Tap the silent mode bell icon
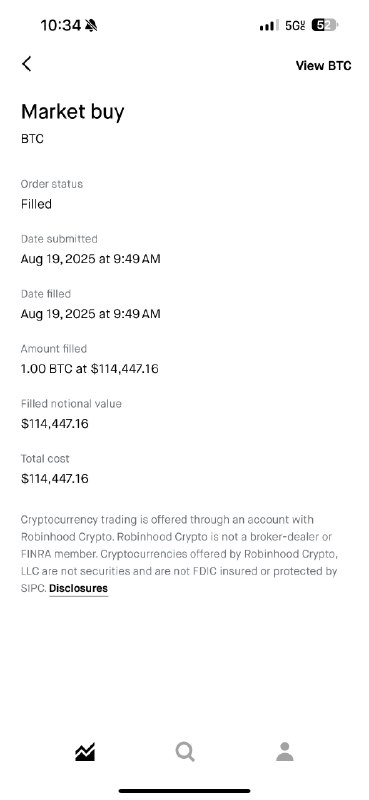Image resolution: width=369 pixels, height=800 pixels. 91,25
